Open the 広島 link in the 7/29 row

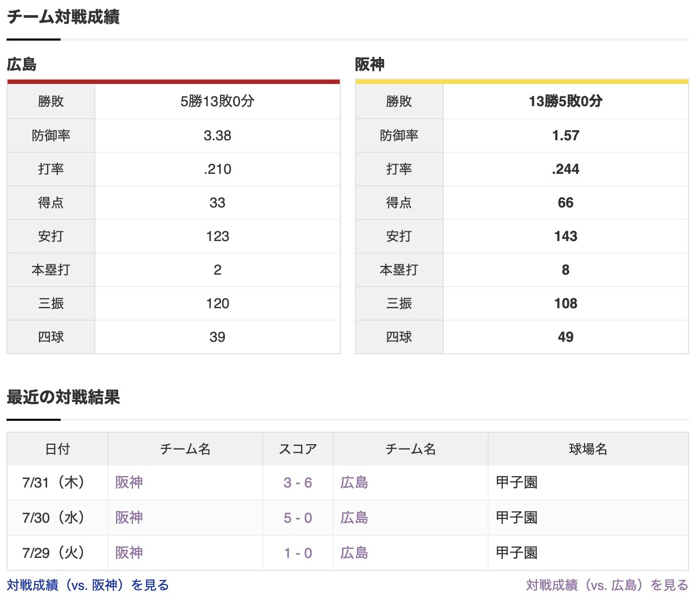354,553
